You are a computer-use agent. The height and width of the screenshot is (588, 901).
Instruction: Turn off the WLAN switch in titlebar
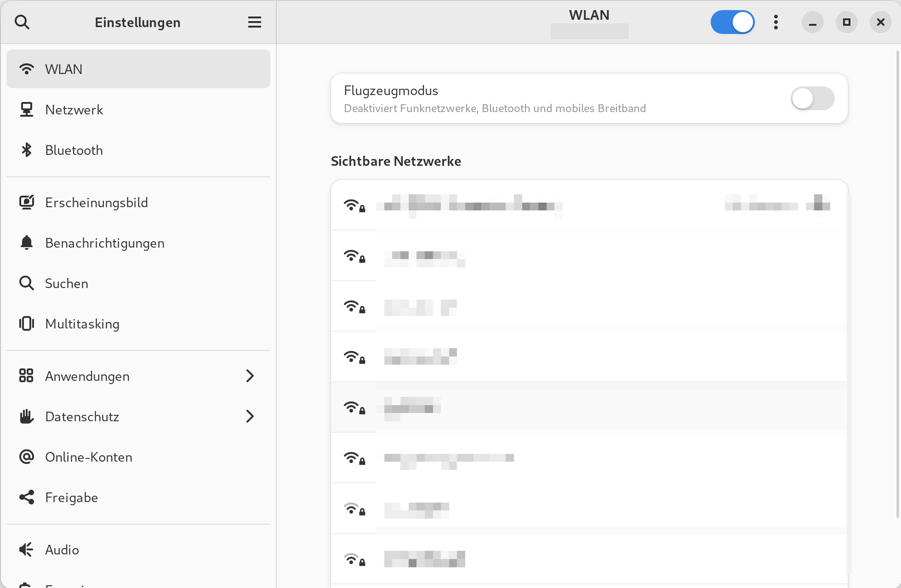click(732, 22)
